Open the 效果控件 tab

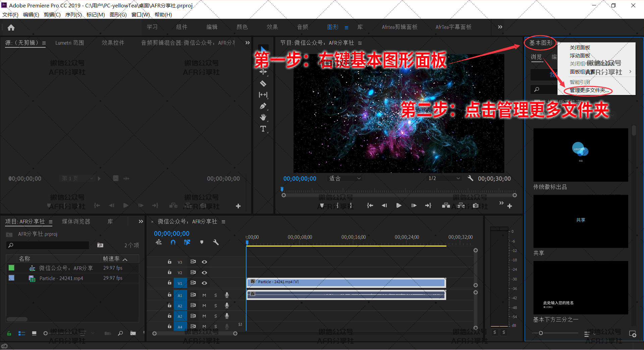pos(113,43)
